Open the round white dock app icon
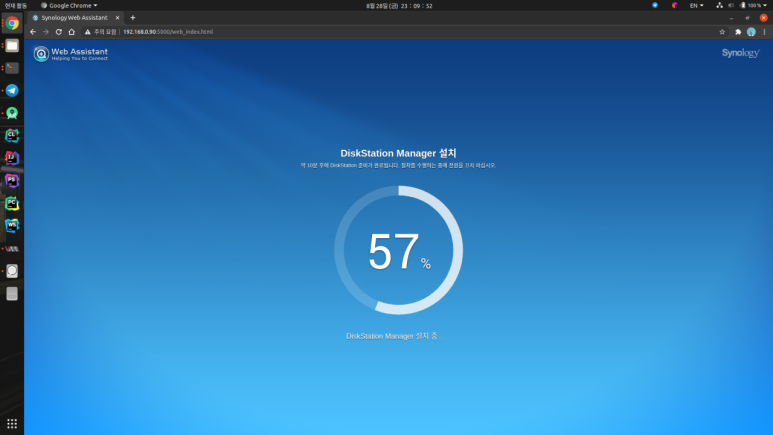This screenshot has height=435, width=773. 12,271
